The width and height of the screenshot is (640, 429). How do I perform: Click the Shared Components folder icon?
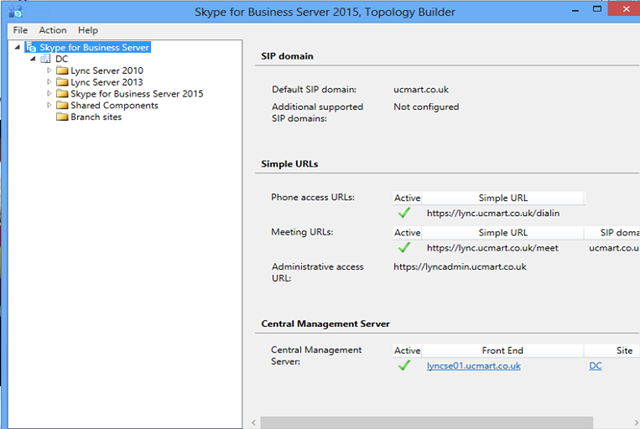pyautogui.click(x=62, y=105)
